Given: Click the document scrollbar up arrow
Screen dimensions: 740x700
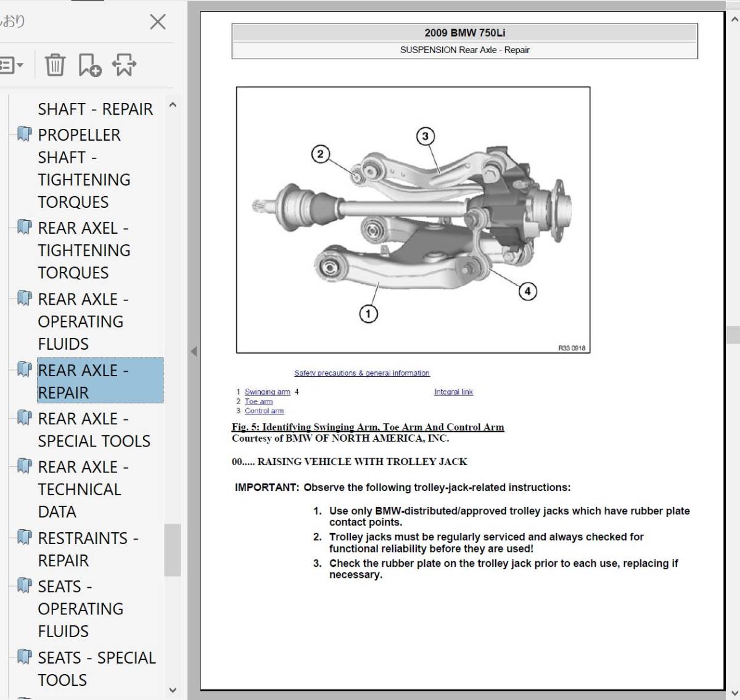Looking at the screenshot, I should click(733, 20).
